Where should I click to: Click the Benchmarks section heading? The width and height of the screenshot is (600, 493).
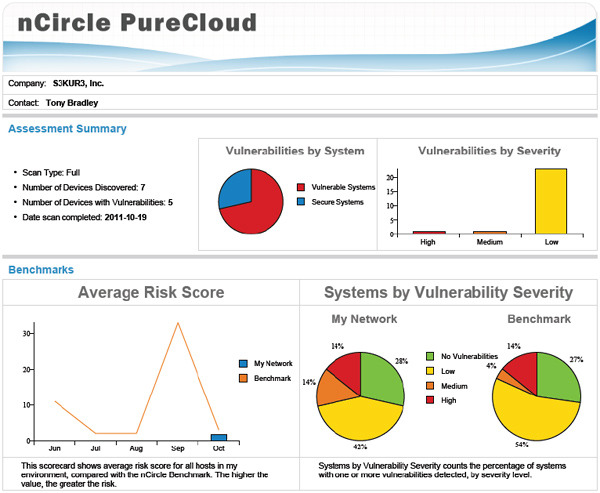point(41,270)
